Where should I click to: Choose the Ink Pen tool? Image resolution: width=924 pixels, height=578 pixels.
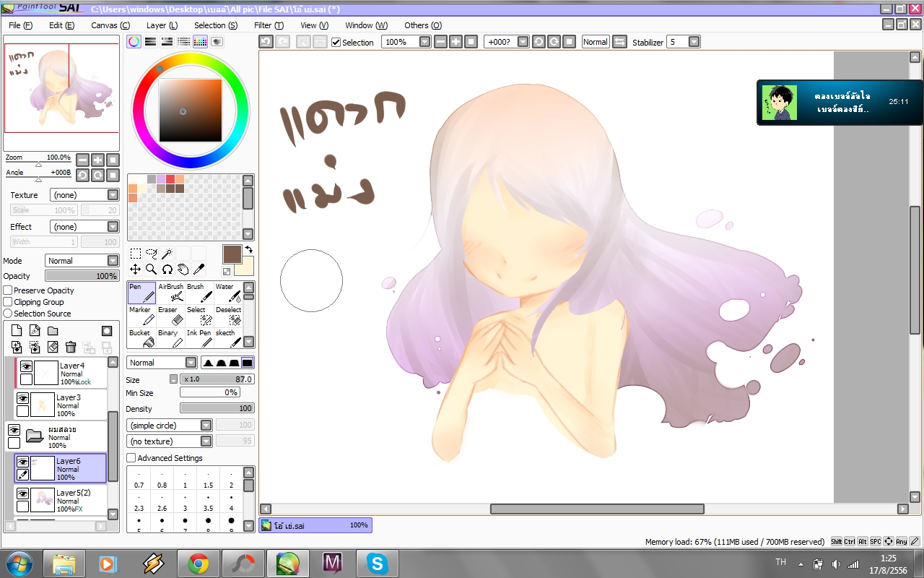[x=199, y=338]
